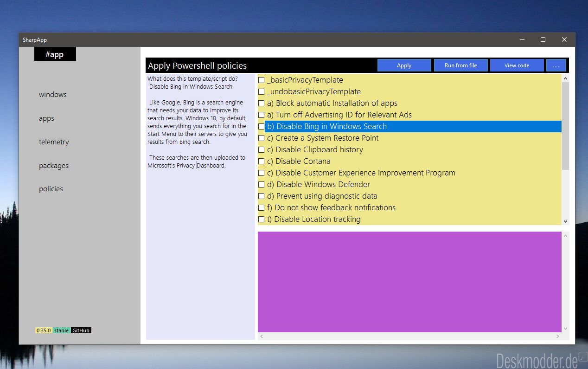588x369 pixels.
Task: Toggle Disable Customer Experience Improvement Program checkbox
Action: coord(261,173)
